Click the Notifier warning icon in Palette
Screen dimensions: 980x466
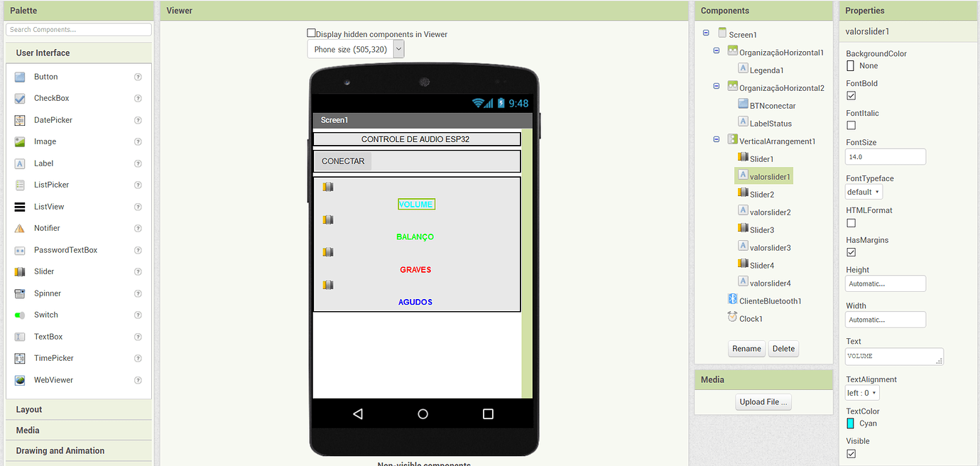click(x=20, y=228)
